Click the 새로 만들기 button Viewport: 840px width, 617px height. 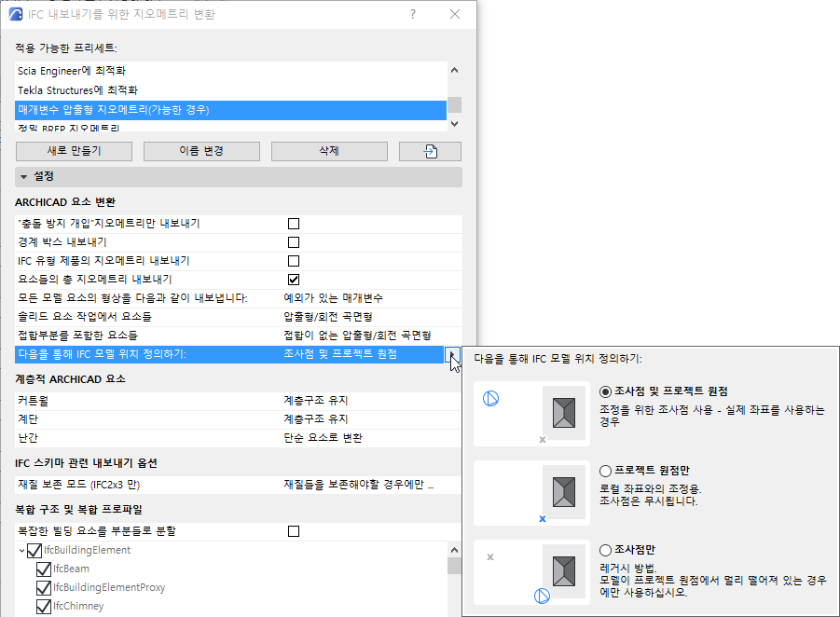pyautogui.click(x=74, y=152)
